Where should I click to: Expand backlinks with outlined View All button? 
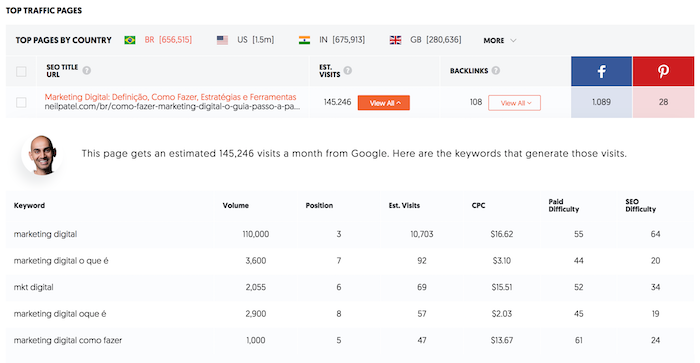point(514,103)
